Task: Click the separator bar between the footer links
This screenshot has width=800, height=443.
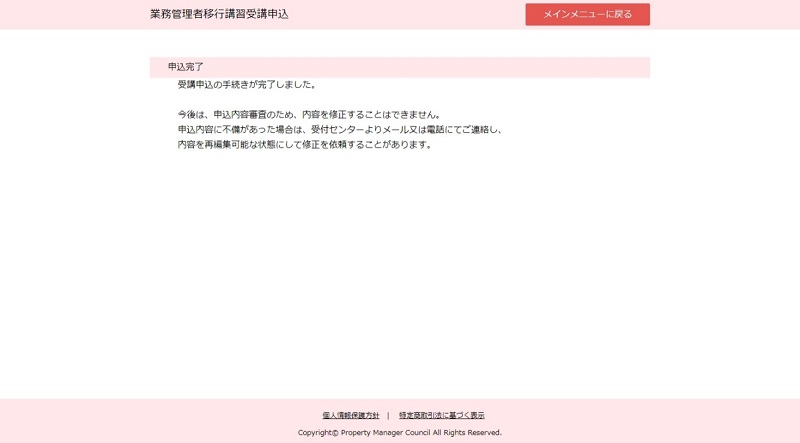Action: pyautogui.click(x=388, y=415)
